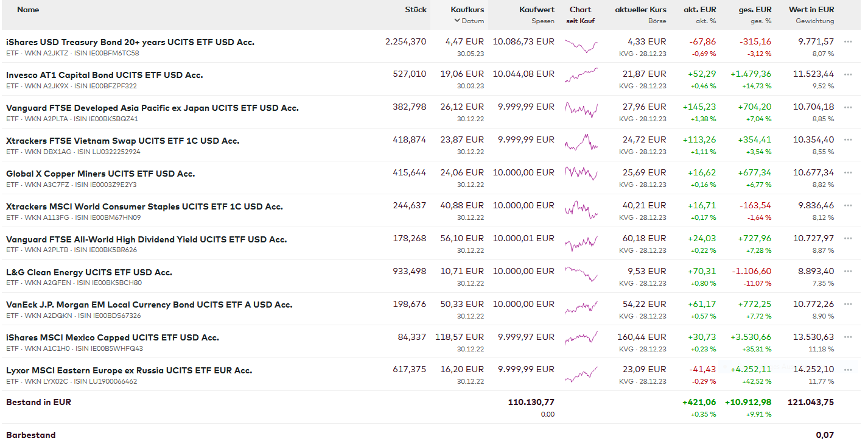
Task: Open three-dot menu for iShares MSCI Mexico Capped
Action: point(848,337)
